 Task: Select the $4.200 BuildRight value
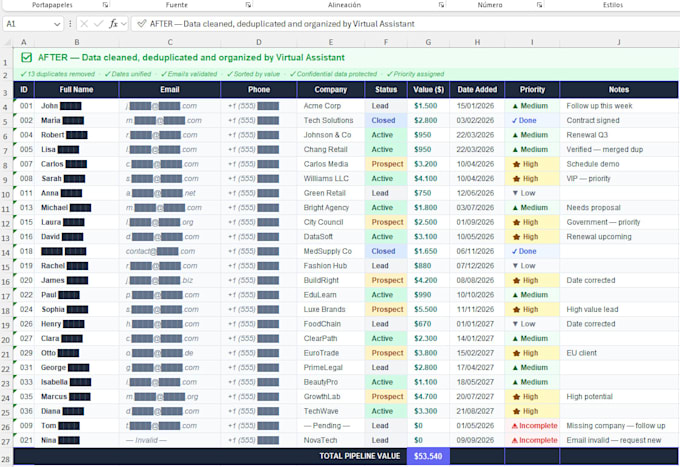tap(428, 280)
